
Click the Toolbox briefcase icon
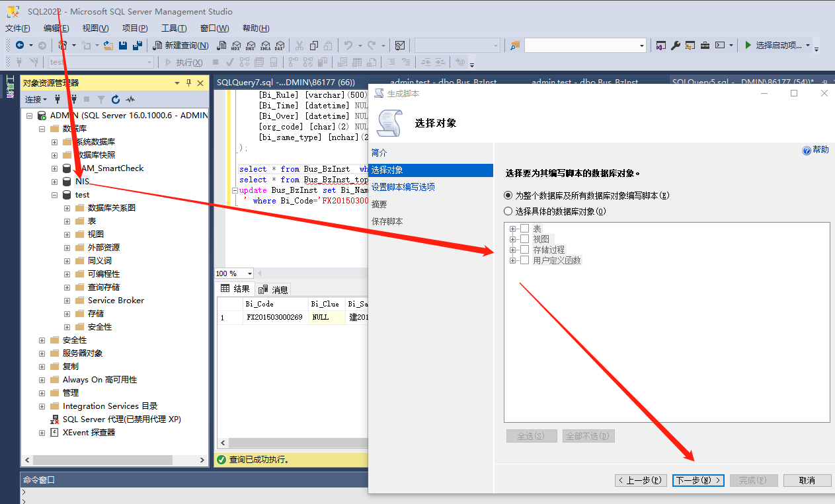705,46
